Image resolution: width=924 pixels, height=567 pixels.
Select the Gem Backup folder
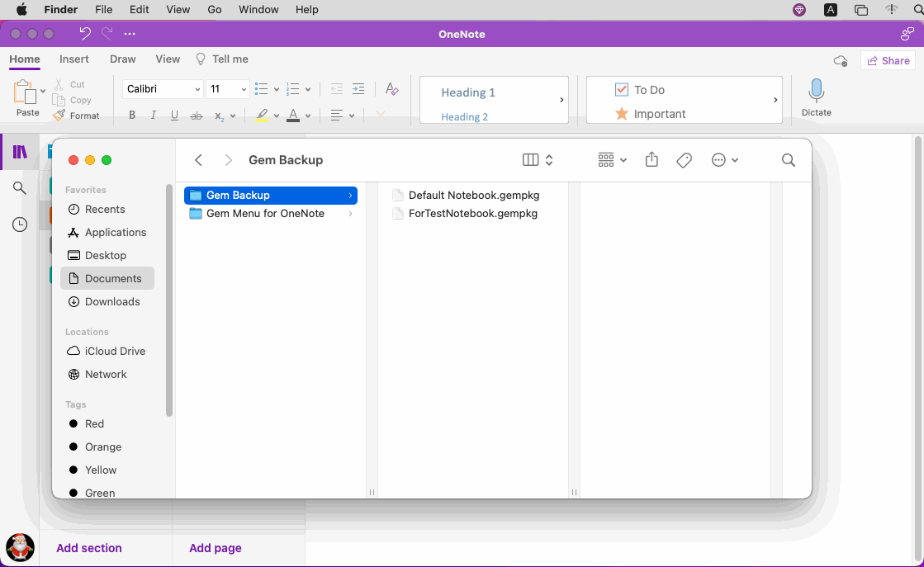271,195
